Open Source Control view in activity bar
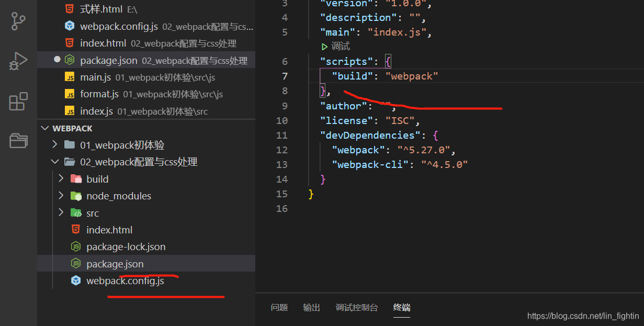The width and height of the screenshot is (644, 326). tap(18, 21)
